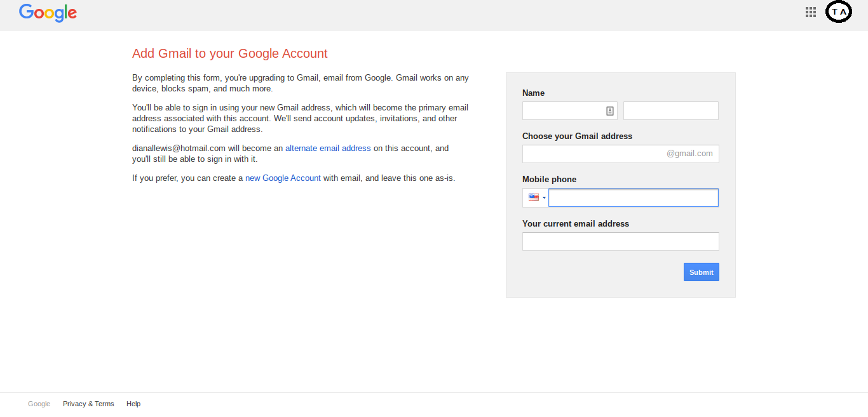Click the Submit button
The height and width of the screenshot is (417, 868).
coord(702,272)
